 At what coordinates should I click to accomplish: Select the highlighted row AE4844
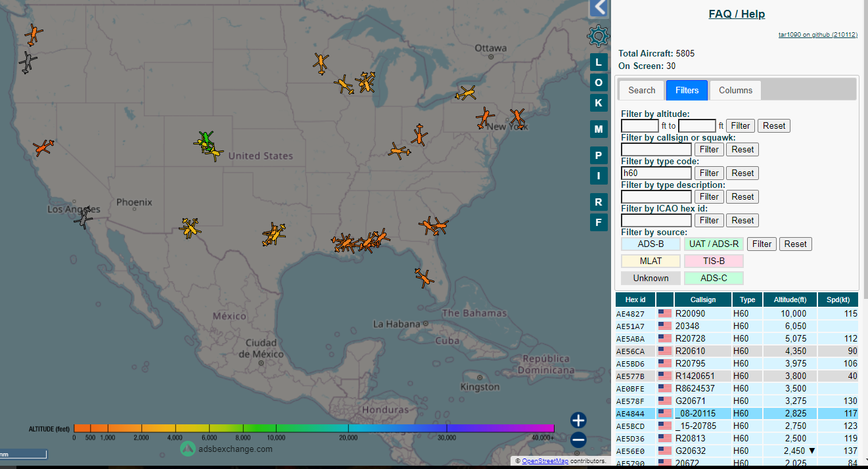click(x=737, y=414)
